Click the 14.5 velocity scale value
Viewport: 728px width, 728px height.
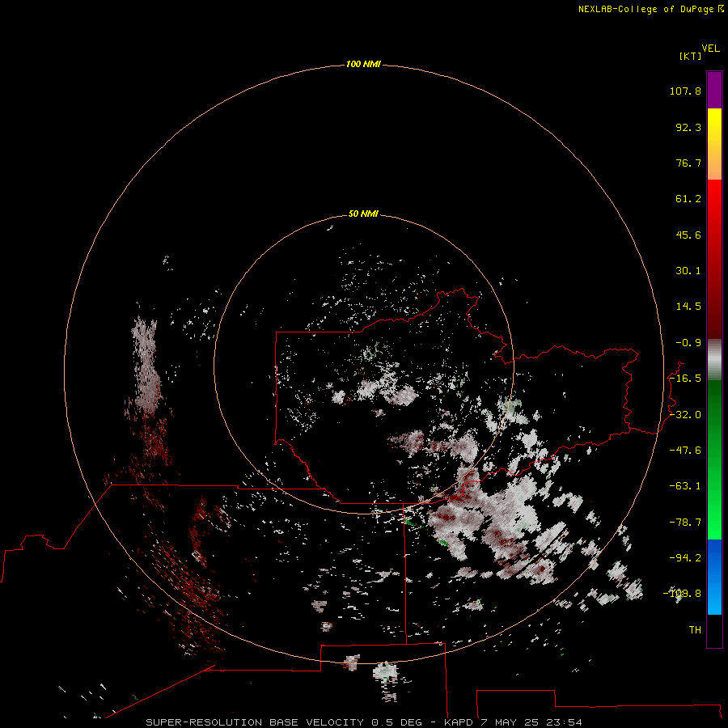tap(688, 307)
